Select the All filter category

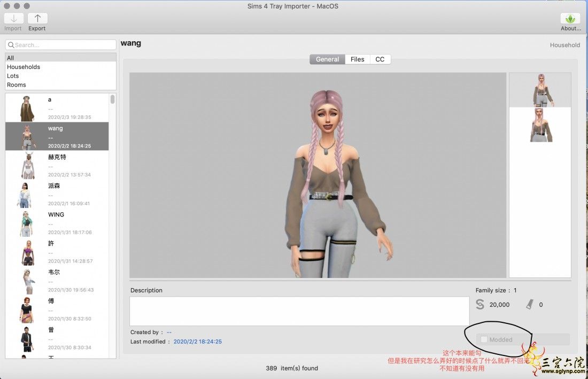[61, 58]
